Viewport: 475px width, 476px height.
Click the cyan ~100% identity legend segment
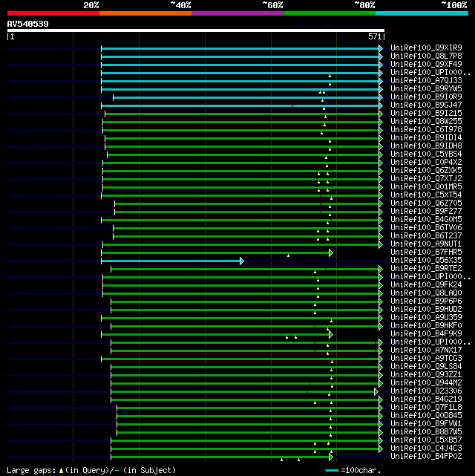pos(422,13)
